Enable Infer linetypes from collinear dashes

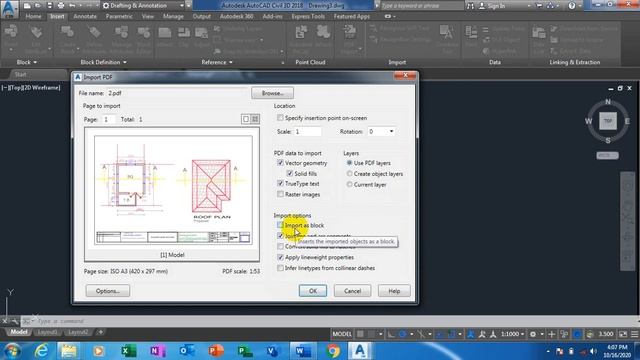tap(280, 268)
